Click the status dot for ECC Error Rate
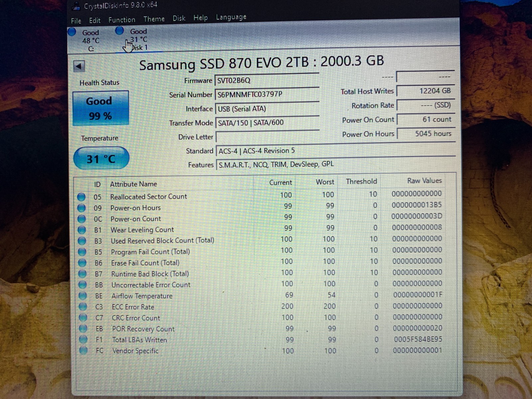 coord(83,307)
